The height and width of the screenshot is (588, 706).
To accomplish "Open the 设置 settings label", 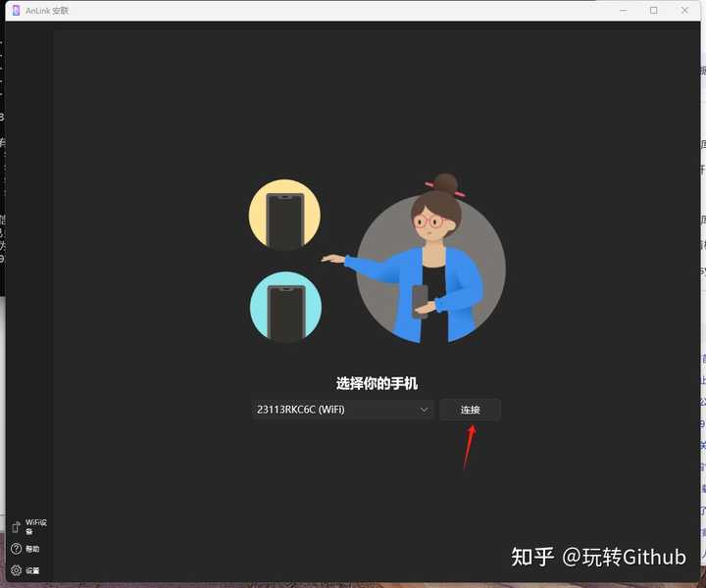I will pyautogui.click(x=33, y=570).
